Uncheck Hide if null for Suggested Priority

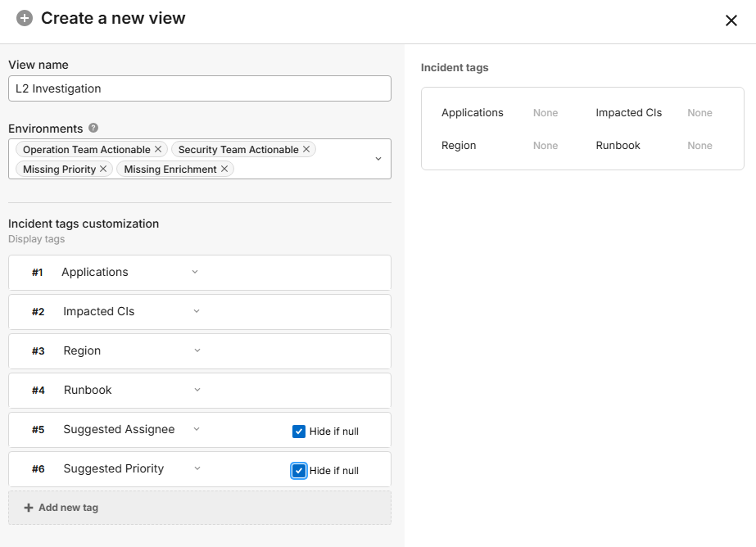pos(299,471)
